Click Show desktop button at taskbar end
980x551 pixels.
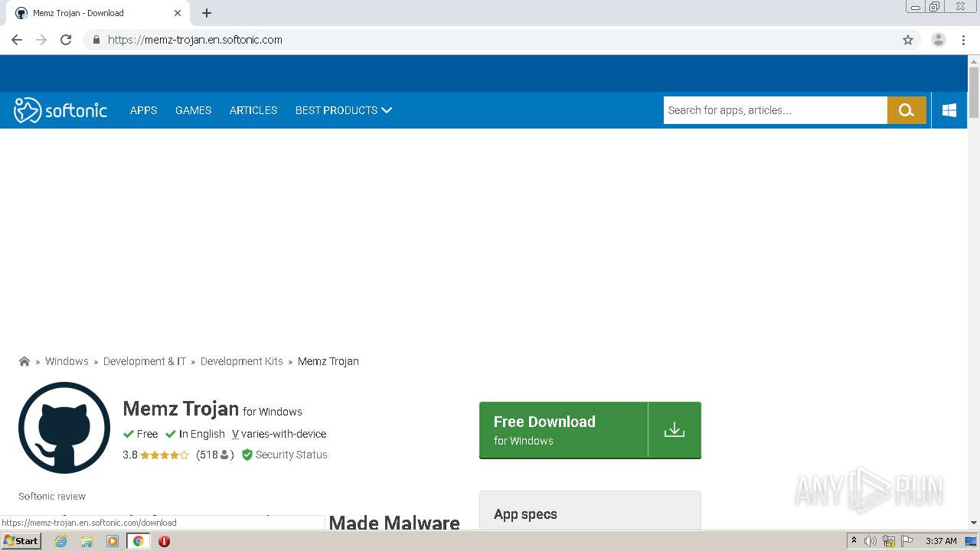point(971,541)
